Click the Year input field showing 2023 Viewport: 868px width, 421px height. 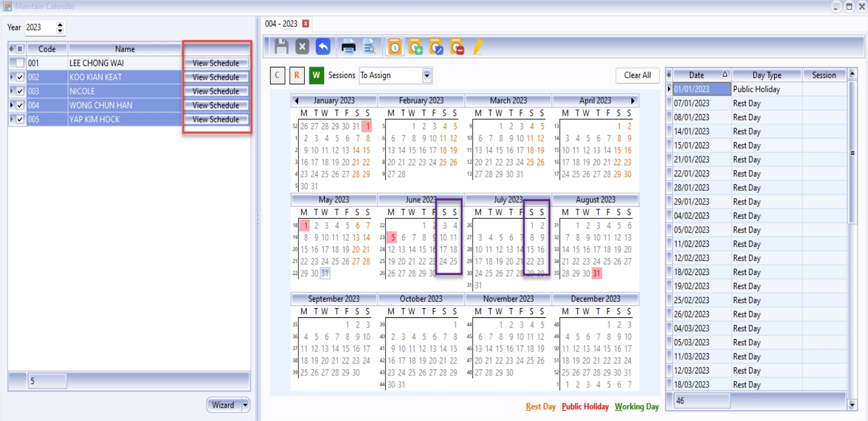tap(40, 27)
